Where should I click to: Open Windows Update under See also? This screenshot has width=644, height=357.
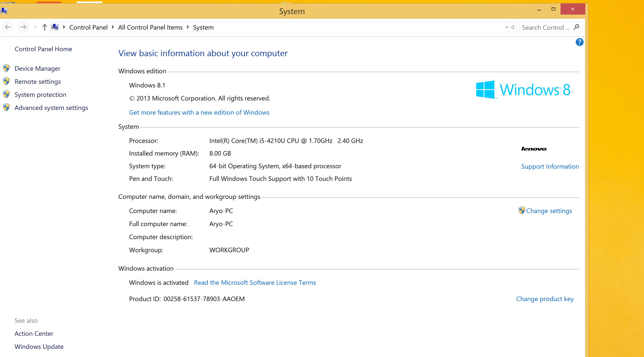(x=39, y=347)
